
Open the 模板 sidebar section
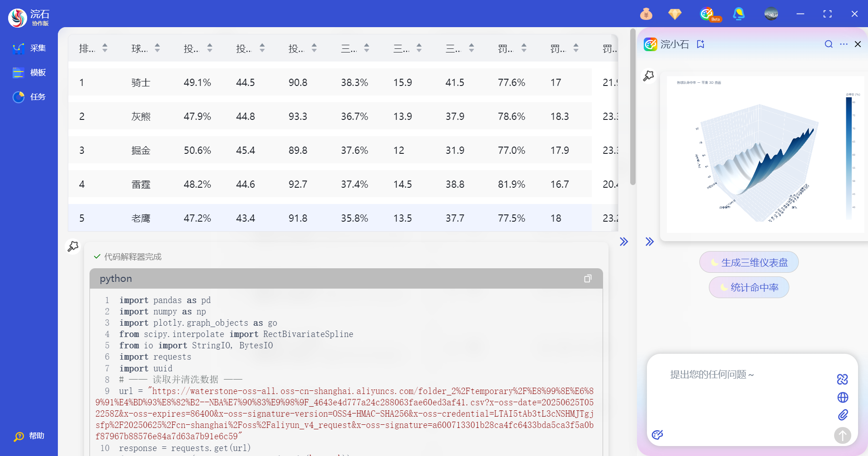[x=29, y=73]
